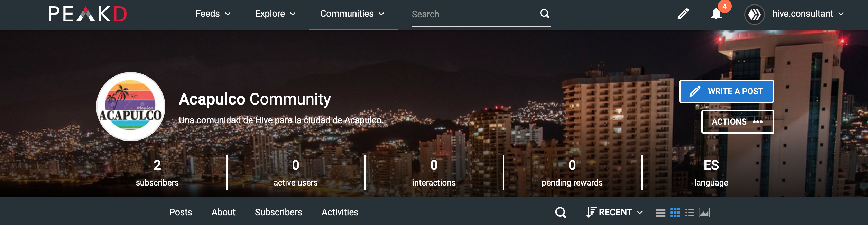Click the hive.consultant avatar icon

coord(754,15)
